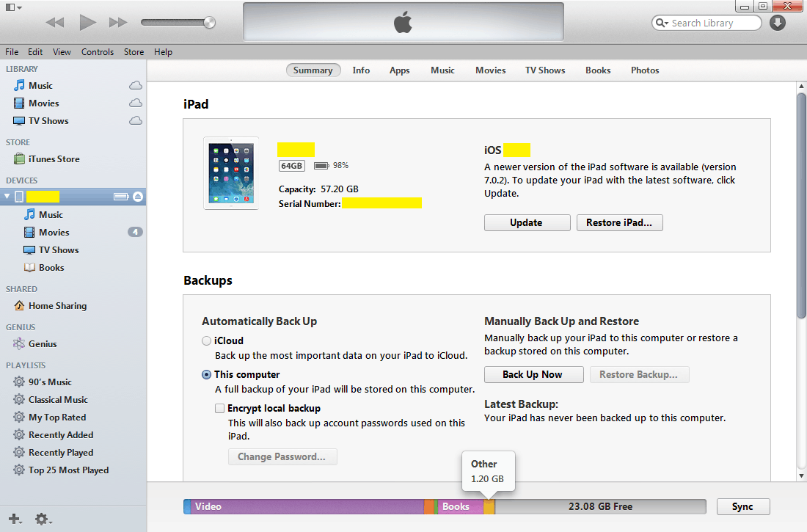The height and width of the screenshot is (532, 807).
Task: Open the downloads arrow icon
Action: tap(777, 23)
